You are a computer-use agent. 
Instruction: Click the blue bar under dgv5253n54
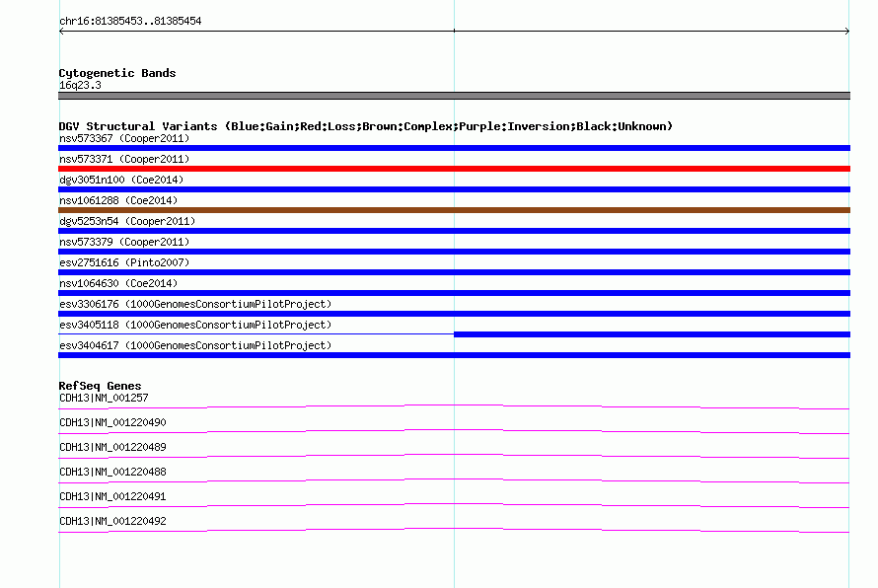tap(454, 231)
